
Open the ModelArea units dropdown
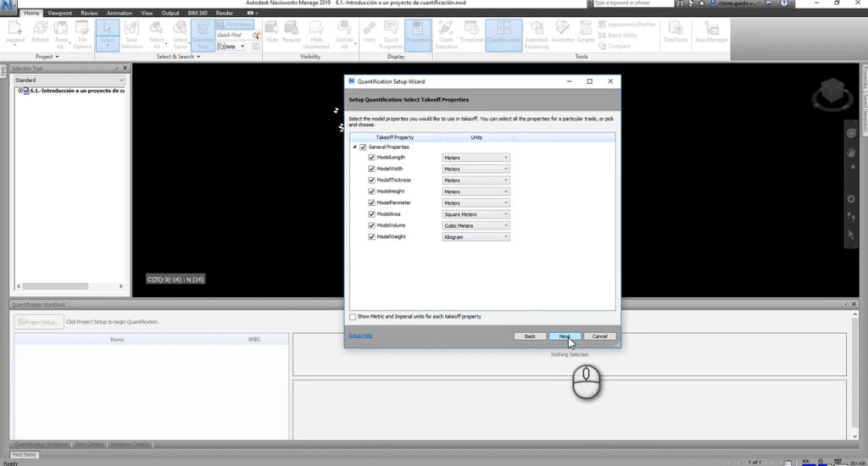click(476, 214)
